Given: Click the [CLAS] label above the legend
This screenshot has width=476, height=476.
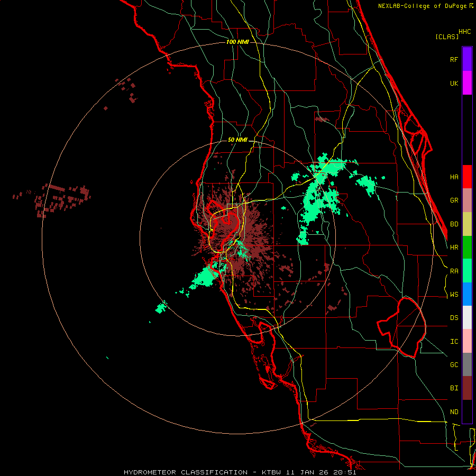Looking at the screenshot, I should [447, 36].
